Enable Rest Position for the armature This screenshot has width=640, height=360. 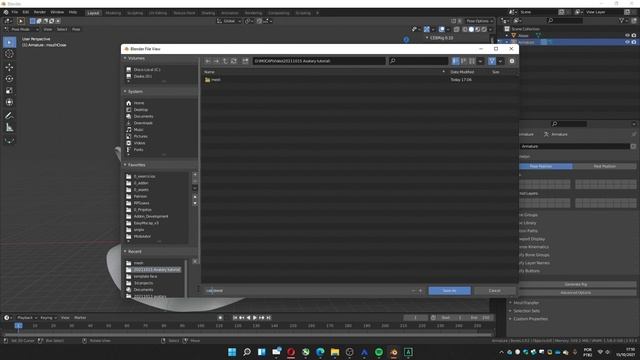604,166
